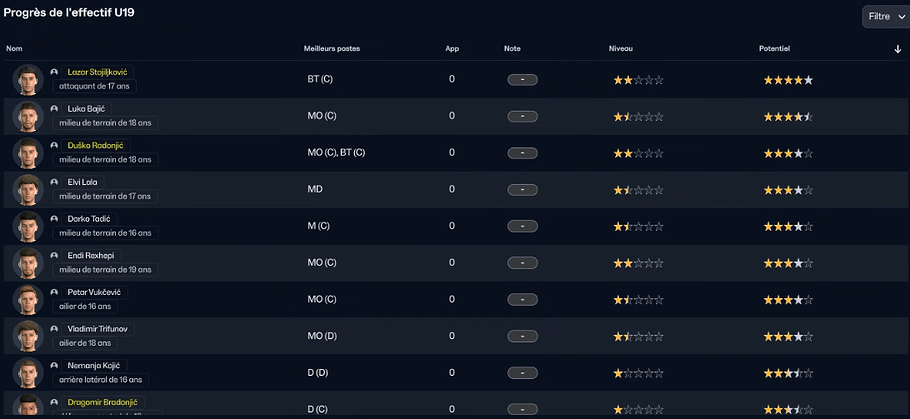Click Endi Rexhepi's Niveau star rating
The image size is (910, 419).
[638, 263]
